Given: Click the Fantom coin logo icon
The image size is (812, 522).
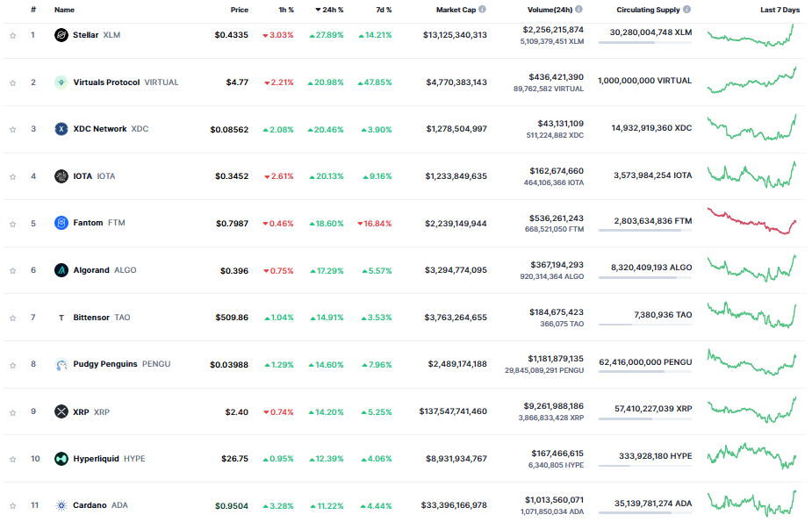Looking at the screenshot, I should pyautogui.click(x=61, y=223).
